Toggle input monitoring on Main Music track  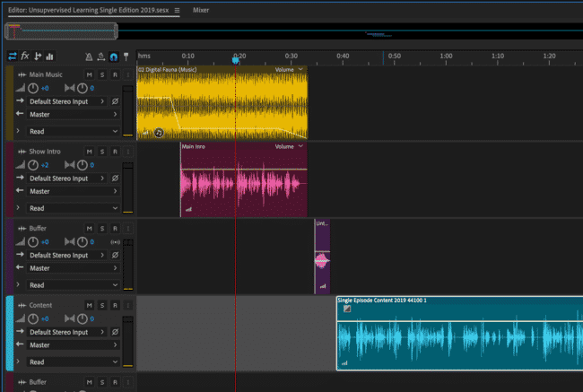[128, 74]
